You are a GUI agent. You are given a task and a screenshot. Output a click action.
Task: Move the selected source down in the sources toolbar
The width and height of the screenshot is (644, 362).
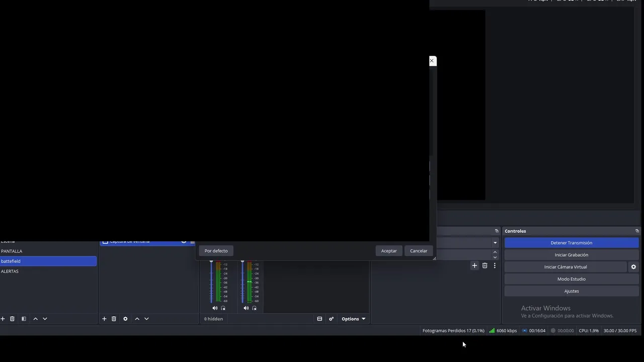click(146, 319)
